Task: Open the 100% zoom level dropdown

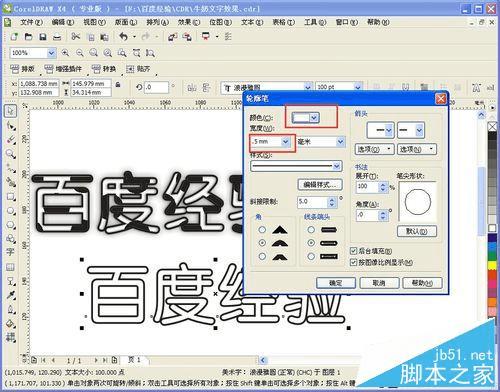Action: (51, 53)
